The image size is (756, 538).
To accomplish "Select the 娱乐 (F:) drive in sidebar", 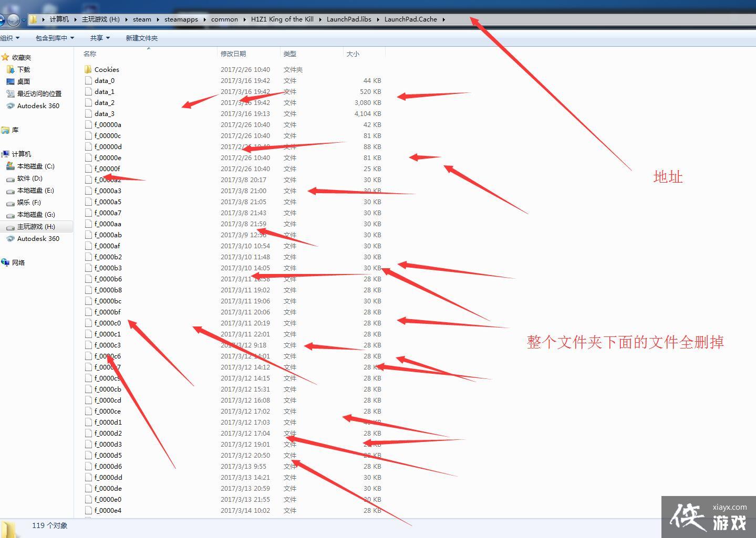I will tap(28, 202).
